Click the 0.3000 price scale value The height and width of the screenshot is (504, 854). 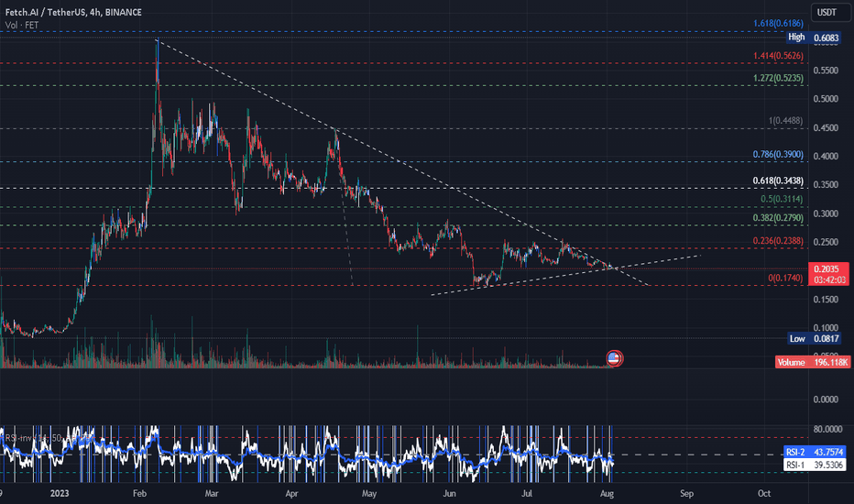826,214
